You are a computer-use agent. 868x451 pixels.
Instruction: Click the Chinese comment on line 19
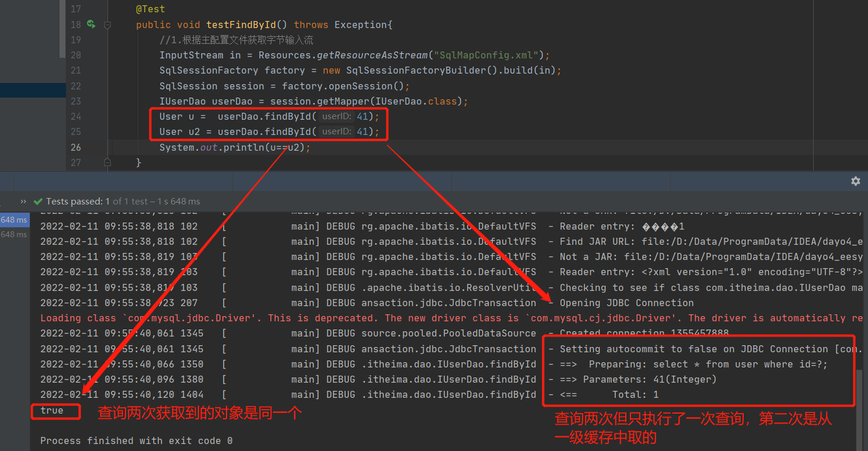[x=236, y=40]
